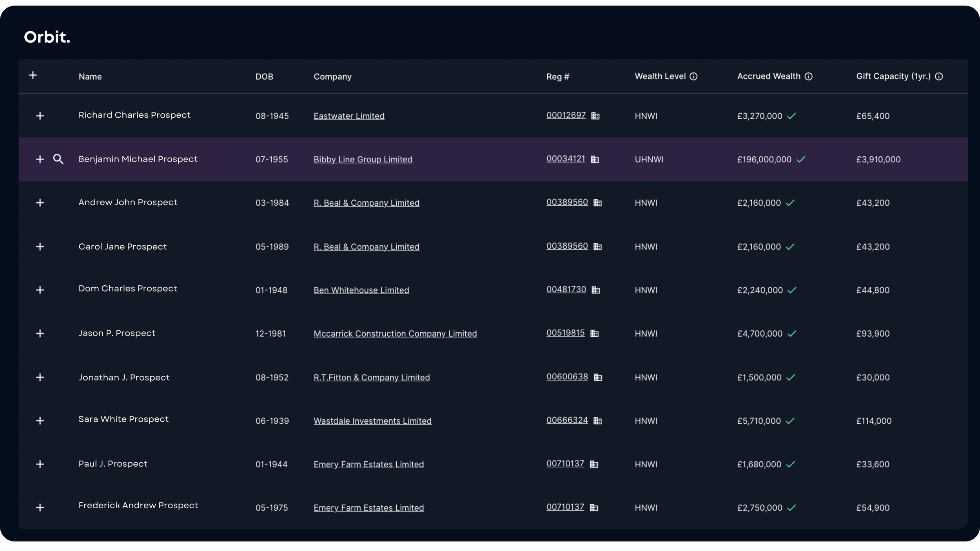Click Accrued Wealth info icon
Viewport: 980px width, 551px height.
click(809, 76)
